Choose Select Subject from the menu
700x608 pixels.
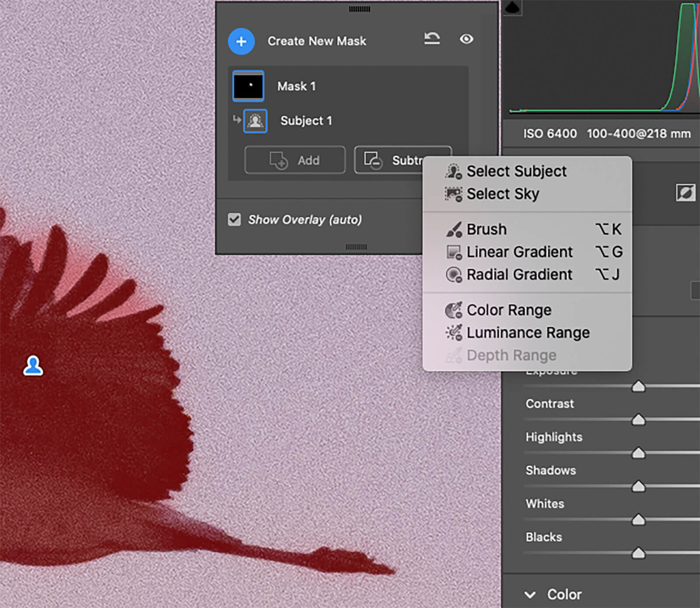click(516, 171)
